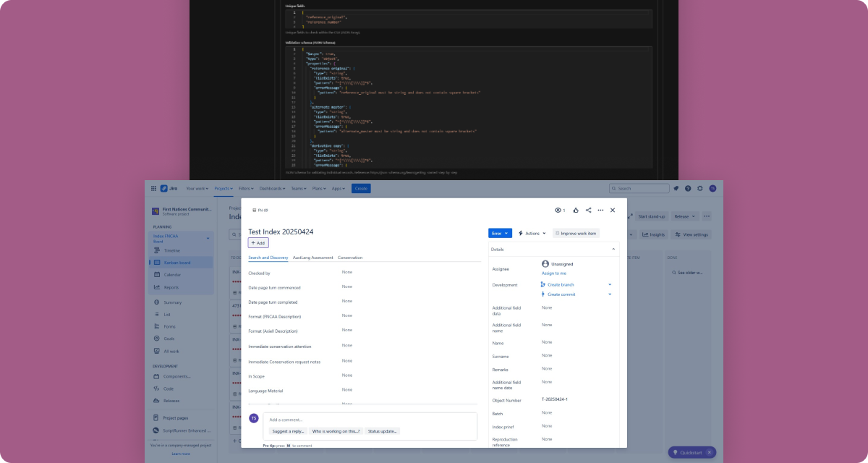Click the Improve work item button
Screen dimensions: 868x463
point(576,234)
